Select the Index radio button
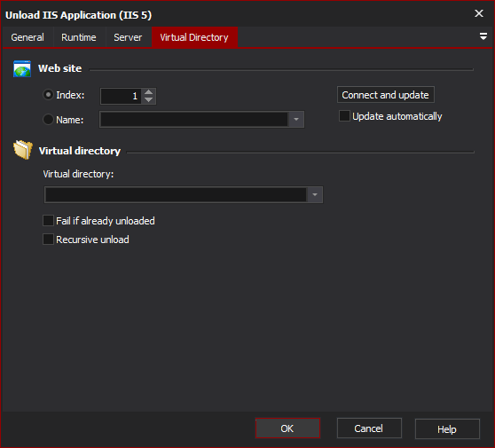Screen dimensions: 495x448 48,95
